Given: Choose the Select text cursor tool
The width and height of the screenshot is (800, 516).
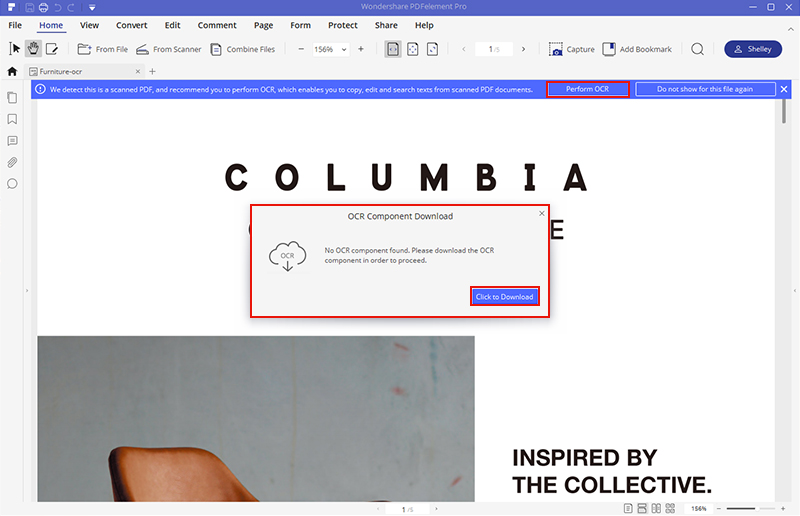Looking at the screenshot, I should click(14, 49).
